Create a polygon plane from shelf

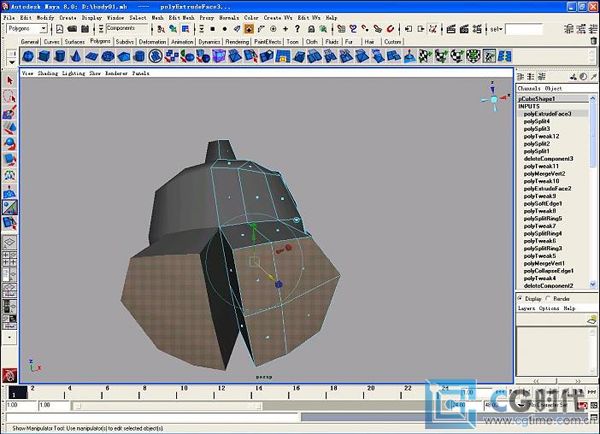click(x=92, y=56)
